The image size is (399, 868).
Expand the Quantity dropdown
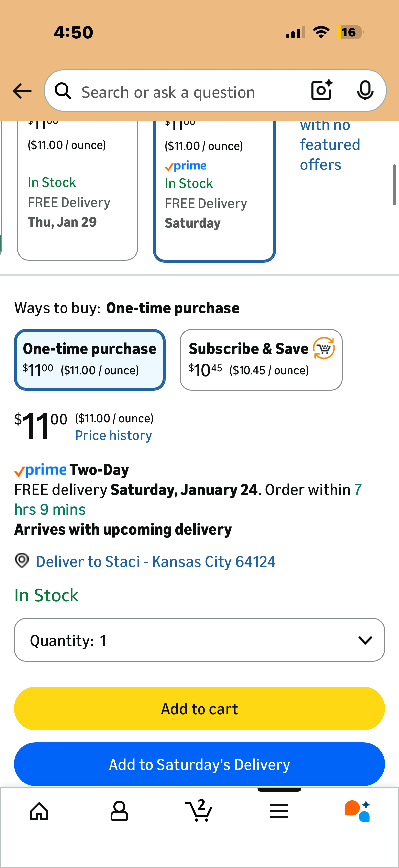coord(199,640)
